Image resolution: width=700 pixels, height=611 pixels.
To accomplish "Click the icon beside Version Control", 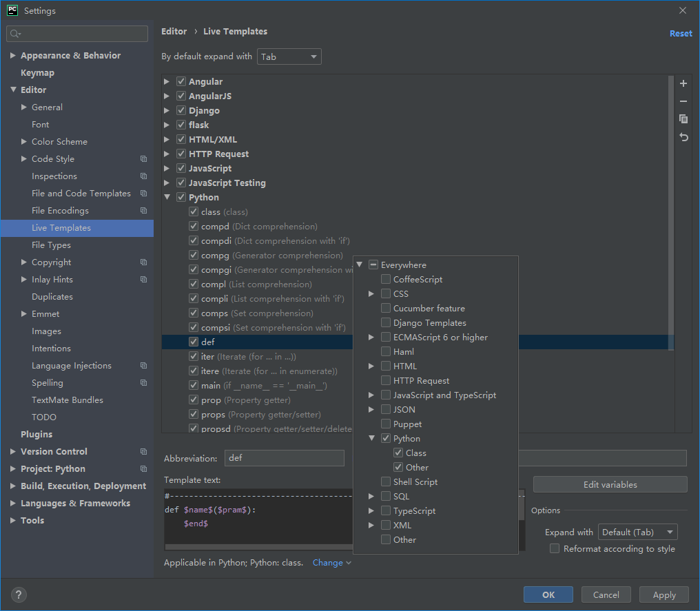I will click(x=143, y=452).
